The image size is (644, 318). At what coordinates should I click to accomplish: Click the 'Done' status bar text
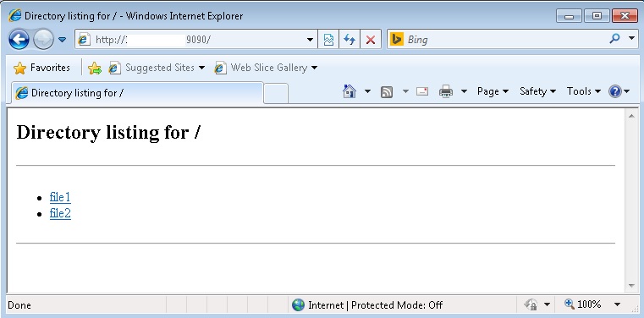coord(19,305)
